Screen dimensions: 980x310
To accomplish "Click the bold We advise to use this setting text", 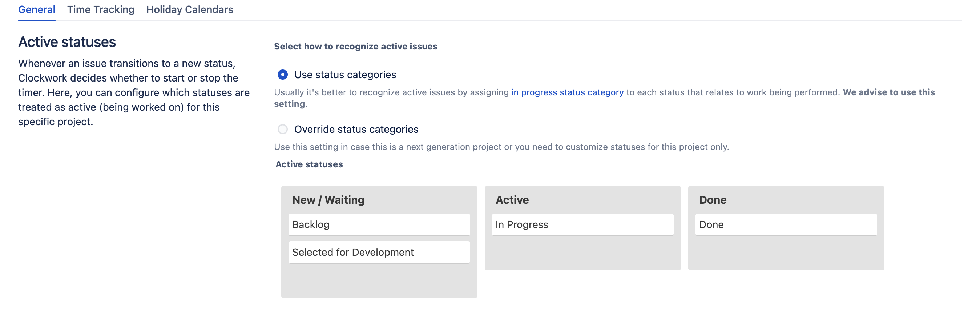I will pyautogui.click(x=888, y=92).
